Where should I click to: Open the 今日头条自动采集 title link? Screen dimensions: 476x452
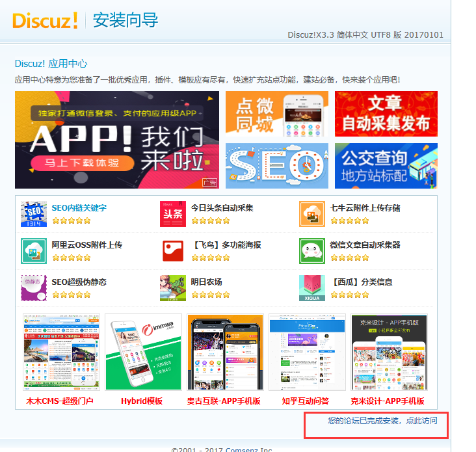(x=222, y=208)
